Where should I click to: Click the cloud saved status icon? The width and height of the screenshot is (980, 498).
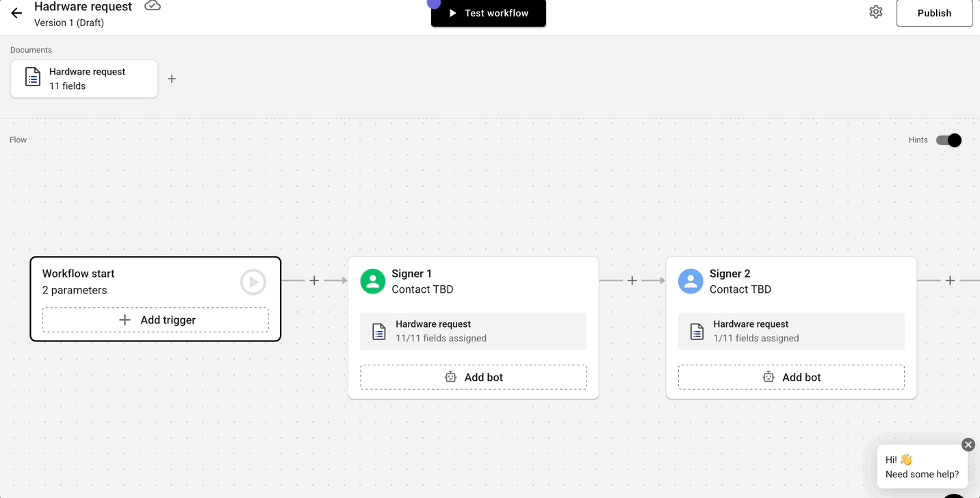tap(153, 6)
